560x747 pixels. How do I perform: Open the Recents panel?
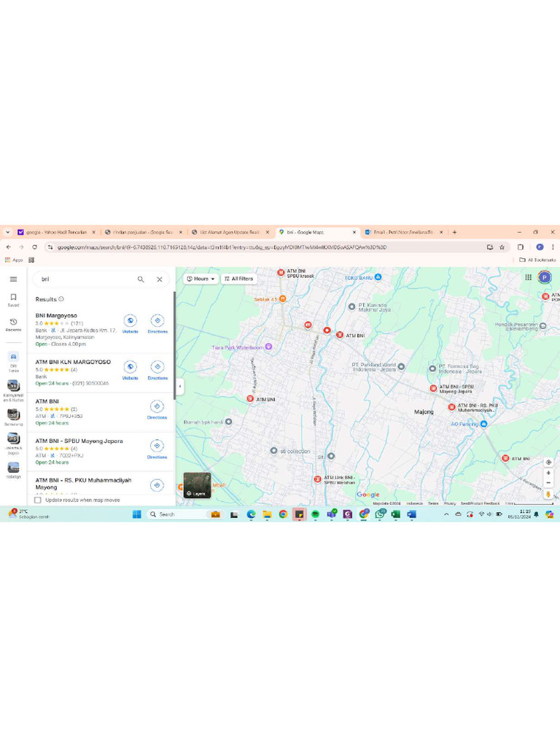[13, 325]
